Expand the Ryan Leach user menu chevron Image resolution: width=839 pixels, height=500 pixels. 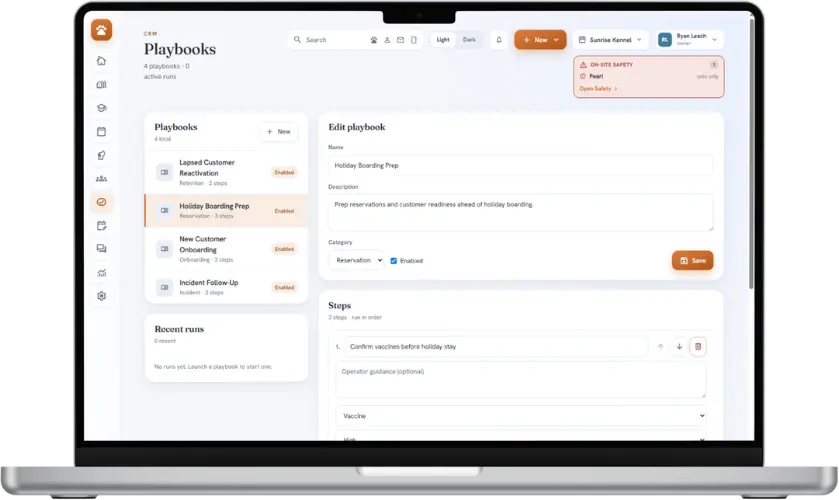click(714, 40)
